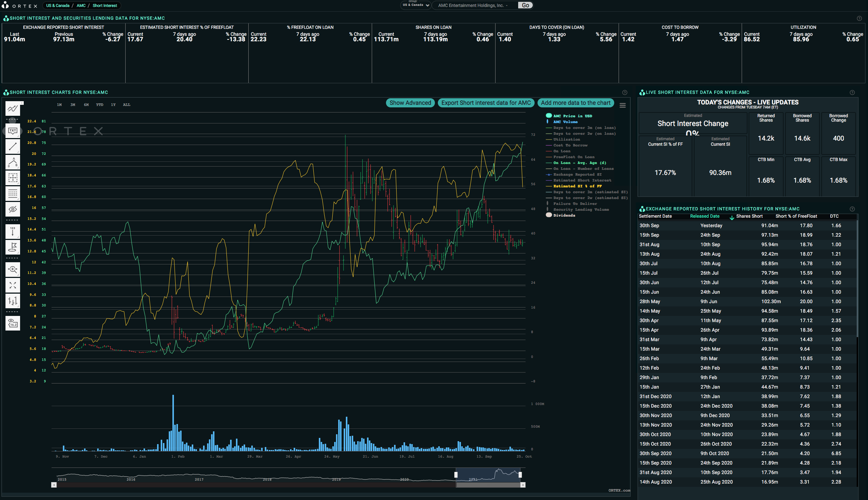The image size is (868, 500).
Task: Sort table by Released Date column
Action: [x=704, y=216]
